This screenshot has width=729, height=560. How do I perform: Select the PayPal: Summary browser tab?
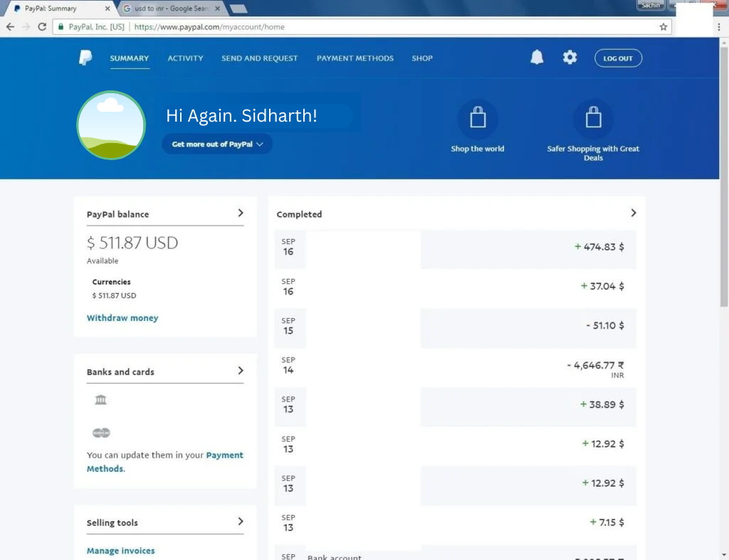[x=61, y=9]
